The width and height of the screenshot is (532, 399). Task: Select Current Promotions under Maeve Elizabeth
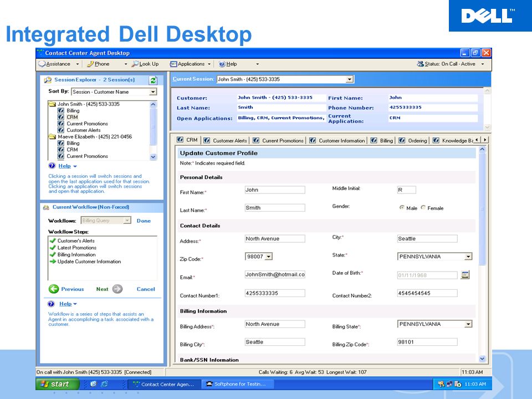coord(87,156)
